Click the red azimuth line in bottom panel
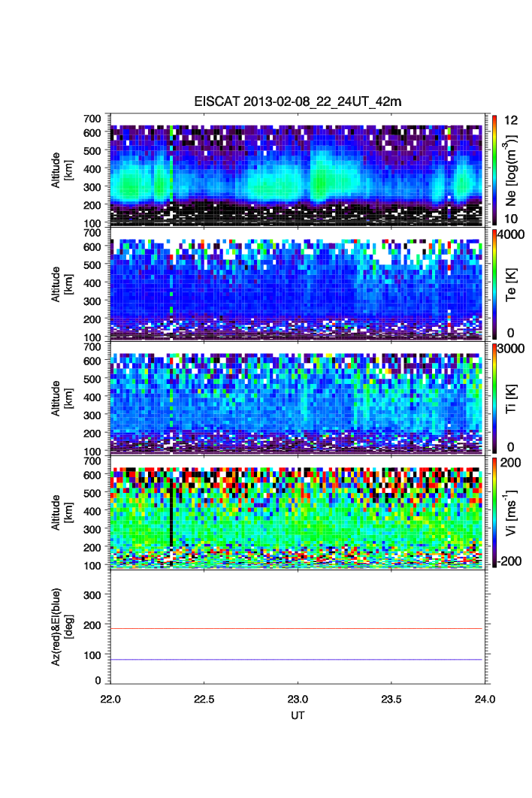The image size is (532, 798). [296, 629]
